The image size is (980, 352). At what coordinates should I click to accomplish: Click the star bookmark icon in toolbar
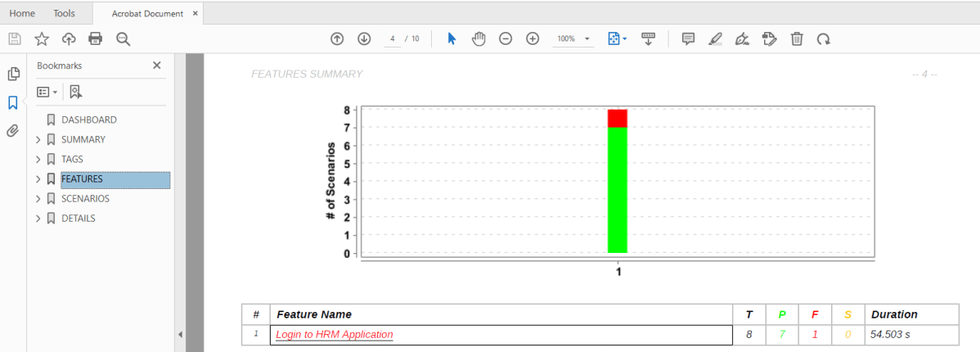pyautogui.click(x=42, y=38)
